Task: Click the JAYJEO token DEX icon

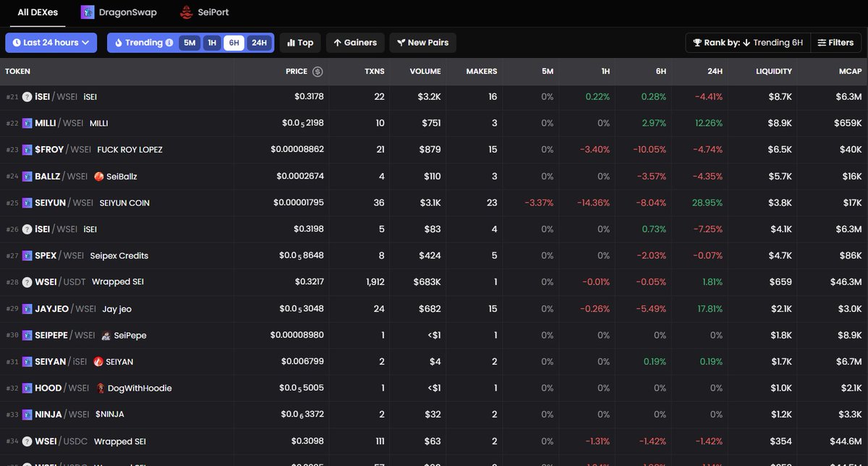Action: (x=27, y=309)
